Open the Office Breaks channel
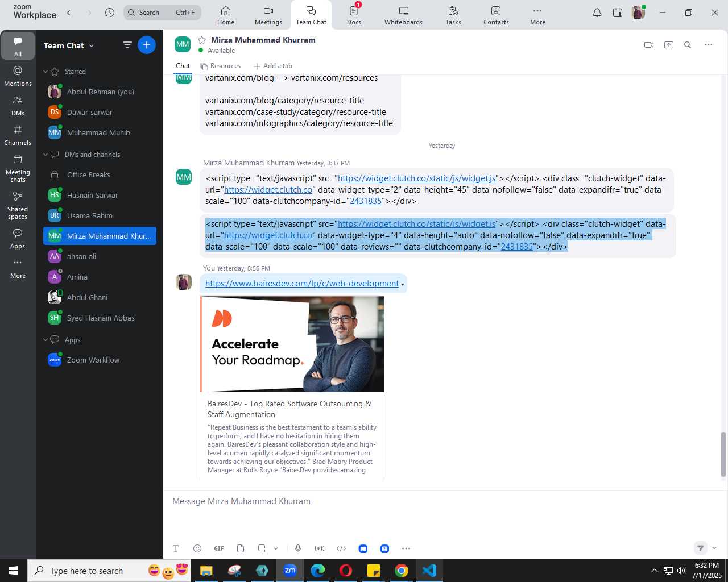The height and width of the screenshot is (582, 728). (100, 174)
